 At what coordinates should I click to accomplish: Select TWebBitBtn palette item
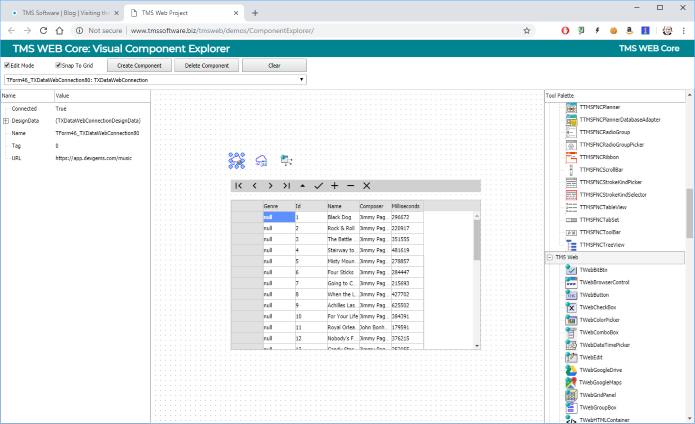coord(593,270)
